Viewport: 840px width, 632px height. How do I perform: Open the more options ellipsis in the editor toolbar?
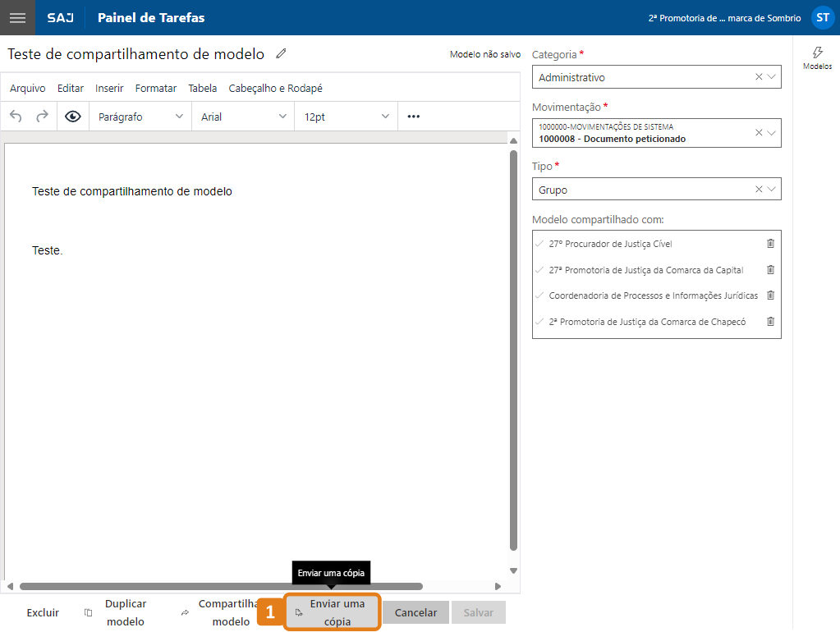pos(413,116)
